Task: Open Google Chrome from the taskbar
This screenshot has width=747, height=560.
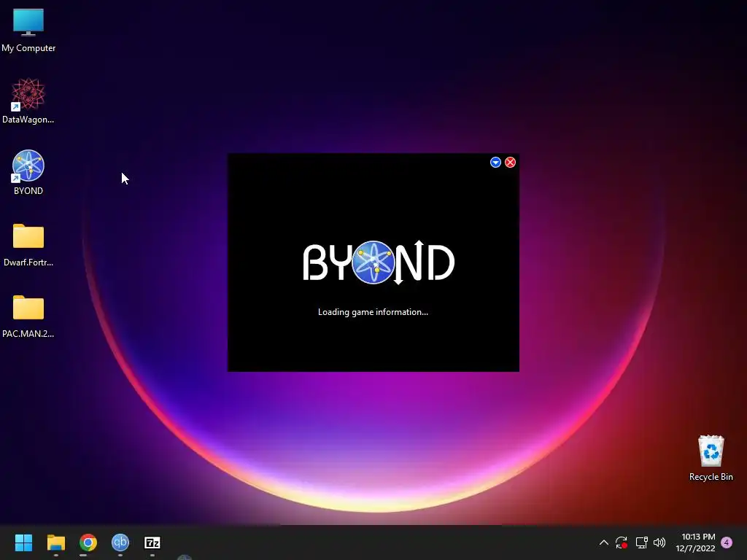Action: [x=88, y=542]
